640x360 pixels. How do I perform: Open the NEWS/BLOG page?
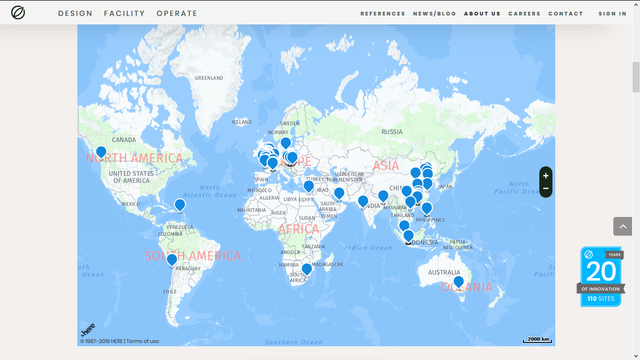point(434,13)
